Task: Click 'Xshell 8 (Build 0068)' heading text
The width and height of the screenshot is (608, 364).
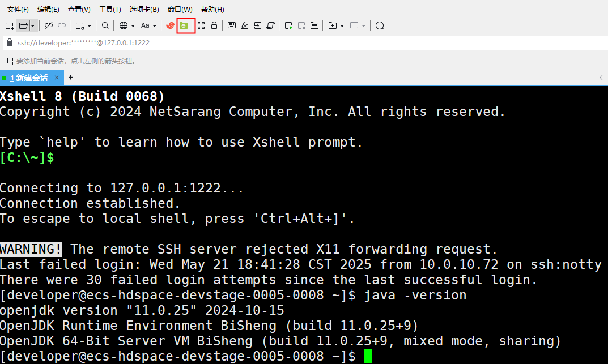Action: (x=83, y=96)
